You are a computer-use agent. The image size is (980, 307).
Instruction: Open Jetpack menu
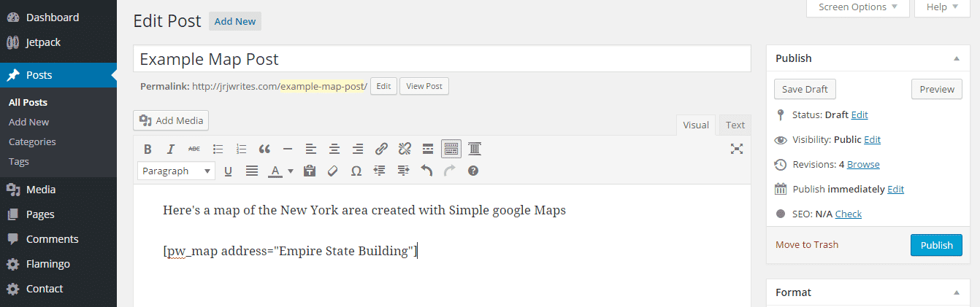[58, 42]
